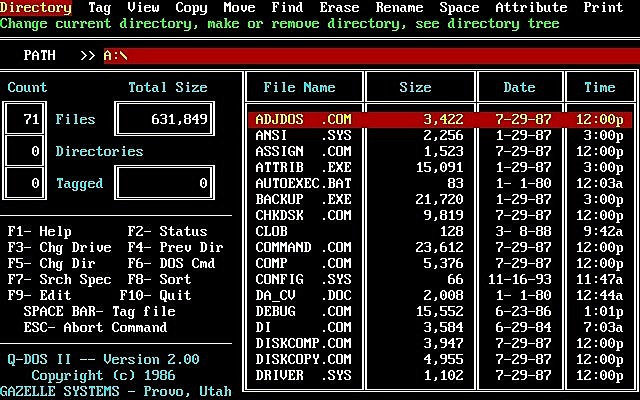Screen dimensions: 640x400
Task: Click the F2- Status shortcut label
Action: (167, 231)
